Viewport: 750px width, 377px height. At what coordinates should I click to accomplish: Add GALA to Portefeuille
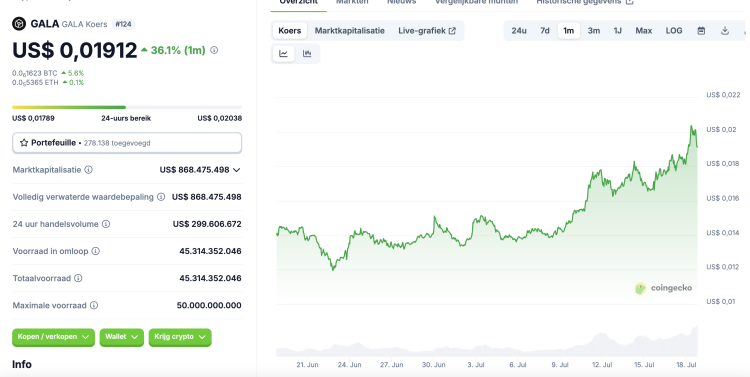[x=127, y=143]
